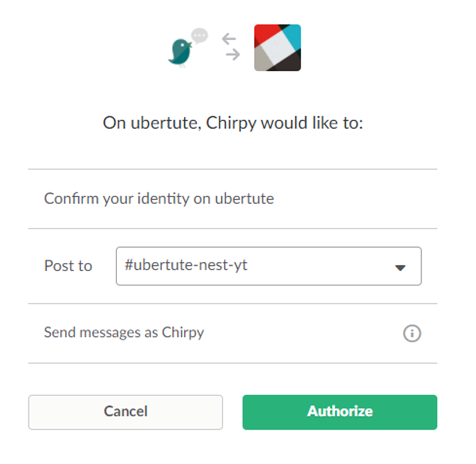This screenshot has width=476, height=464.
Task: Click the left-pointing arrow between the logos
Action: coord(229,40)
